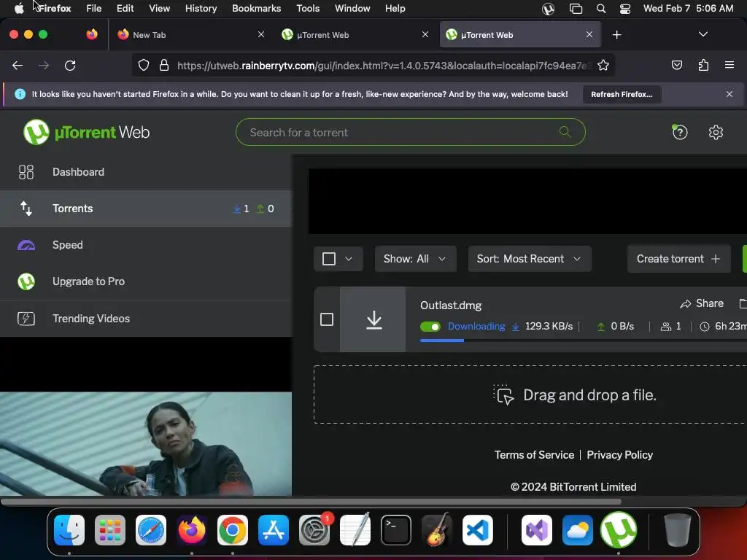Open µTorrent Web settings gear
The width and height of the screenshot is (747, 560).
click(716, 132)
